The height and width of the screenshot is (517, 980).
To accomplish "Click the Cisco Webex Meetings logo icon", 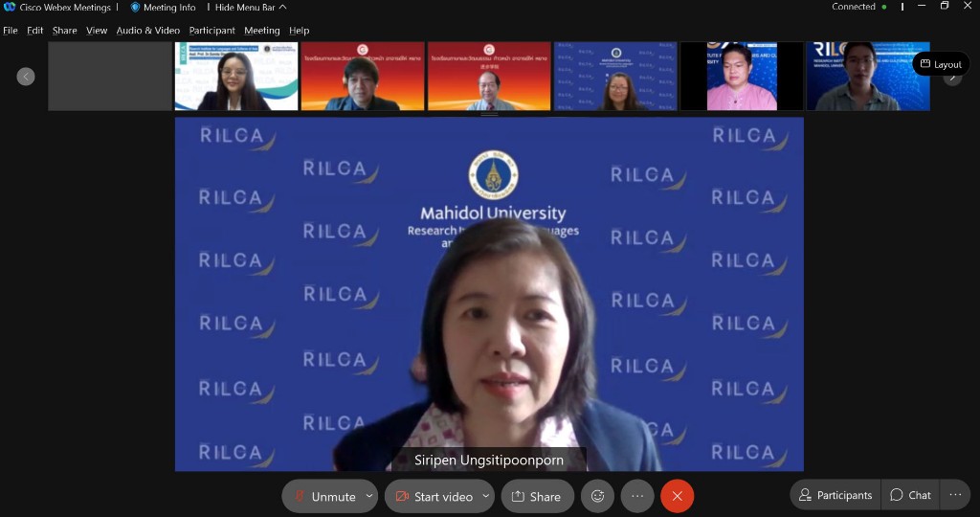I will pyautogui.click(x=10, y=7).
